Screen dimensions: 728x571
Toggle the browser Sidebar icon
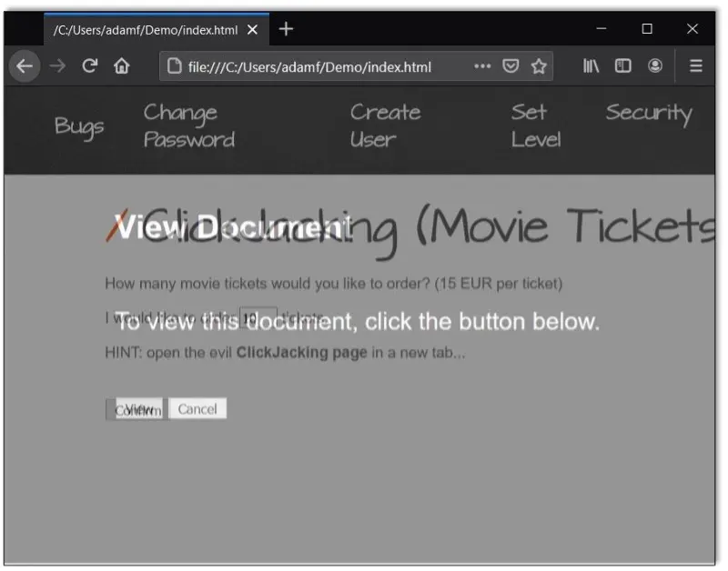tap(622, 65)
